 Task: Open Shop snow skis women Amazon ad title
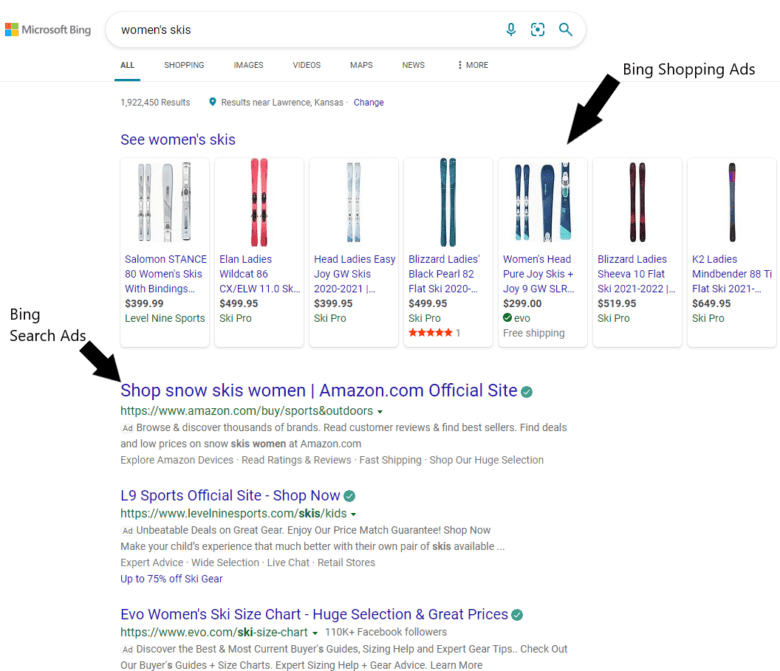point(319,390)
